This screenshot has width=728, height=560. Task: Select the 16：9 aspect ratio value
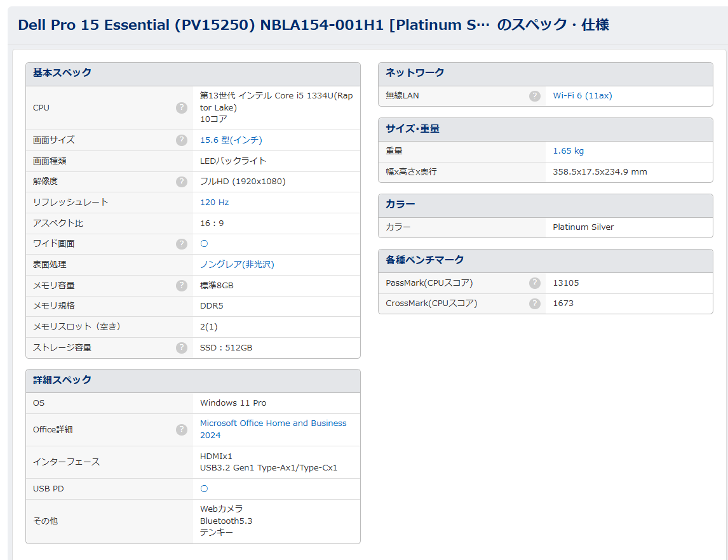pos(212,223)
